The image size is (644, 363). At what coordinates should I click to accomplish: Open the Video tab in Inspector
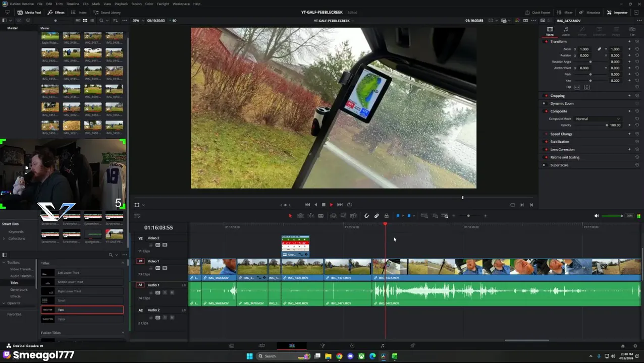click(x=550, y=31)
